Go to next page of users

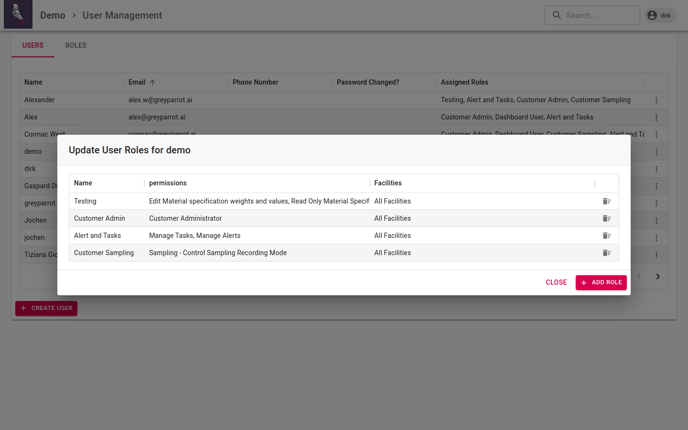[657, 276]
